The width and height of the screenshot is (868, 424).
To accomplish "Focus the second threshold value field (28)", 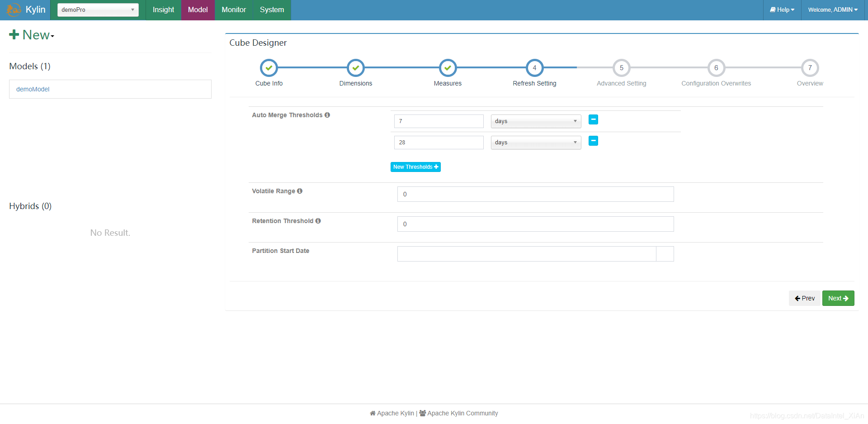I will 439,143.
